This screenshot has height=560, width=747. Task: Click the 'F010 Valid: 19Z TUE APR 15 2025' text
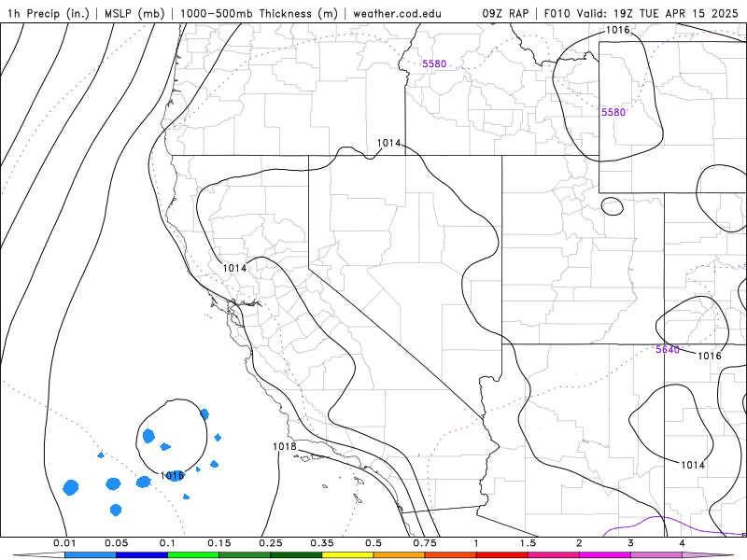click(x=641, y=13)
